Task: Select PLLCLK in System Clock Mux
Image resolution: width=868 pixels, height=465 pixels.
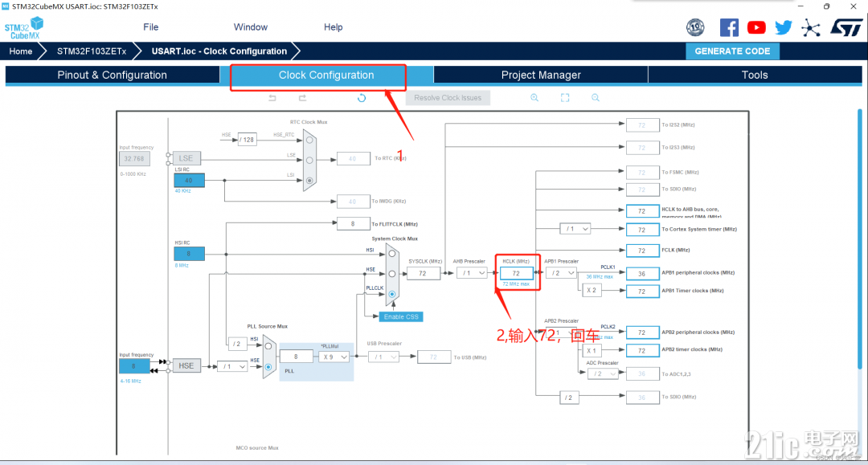Action: (392, 294)
